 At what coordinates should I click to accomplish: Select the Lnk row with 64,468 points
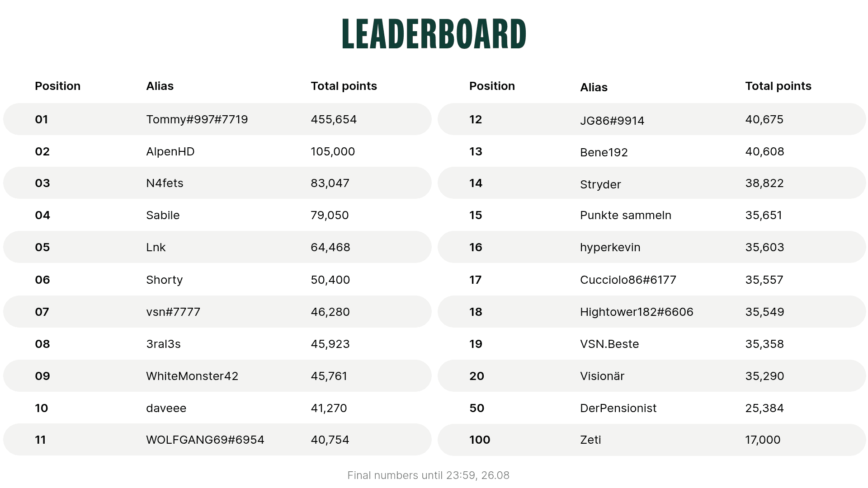(x=217, y=247)
